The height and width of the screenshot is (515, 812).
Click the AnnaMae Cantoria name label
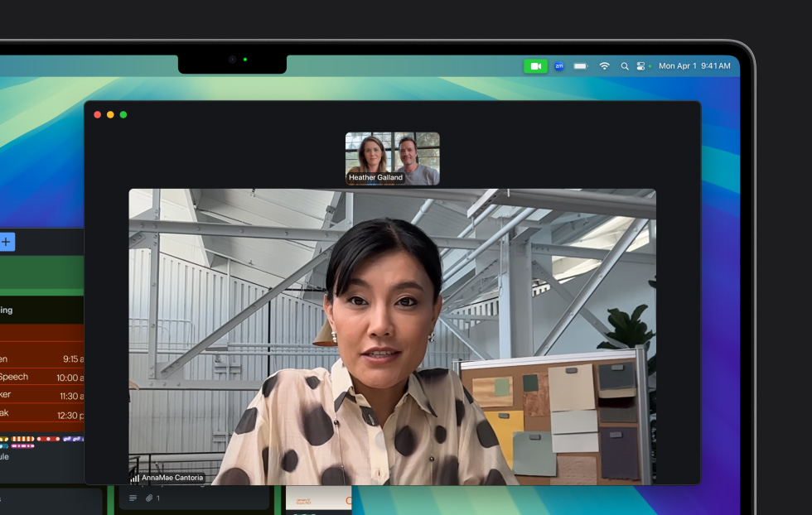(172, 478)
